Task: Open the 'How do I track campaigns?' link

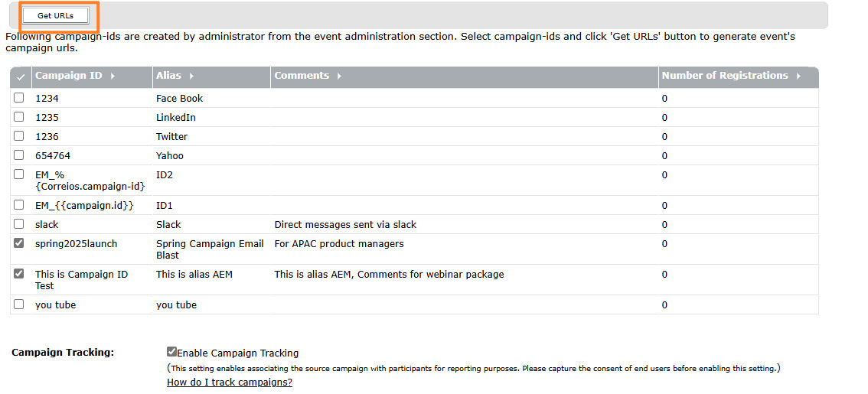Action: tap(229, 383)
